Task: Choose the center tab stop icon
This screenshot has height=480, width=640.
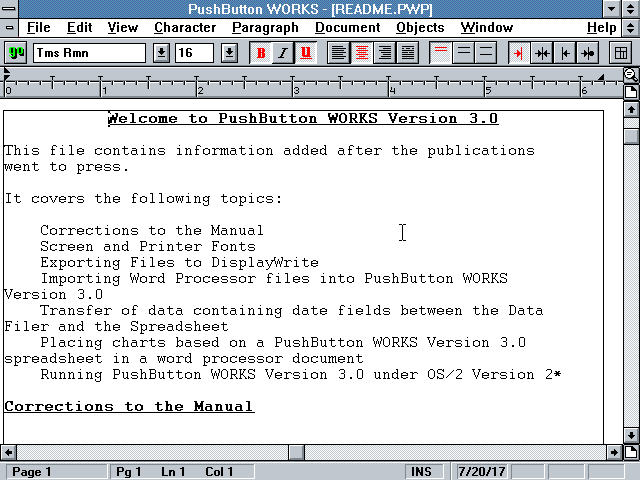Action: click(x=542, y=53)
